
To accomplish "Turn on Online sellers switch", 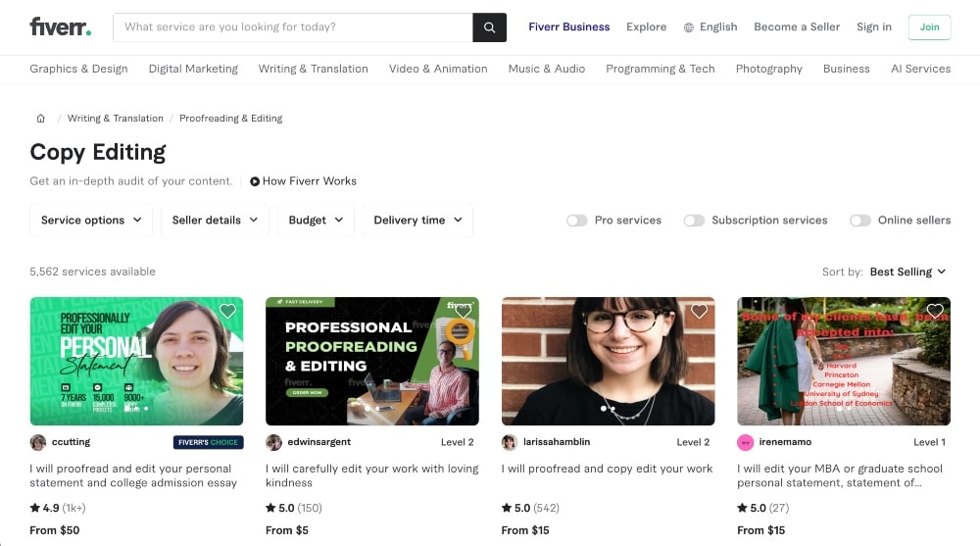I will 860,221.
